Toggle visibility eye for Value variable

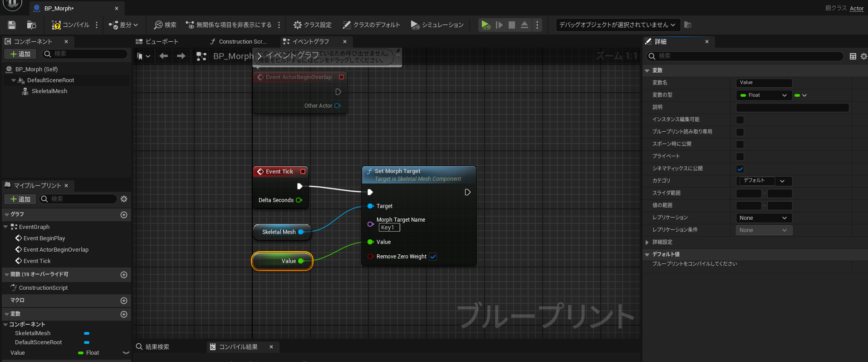click(x=126, y=353)
